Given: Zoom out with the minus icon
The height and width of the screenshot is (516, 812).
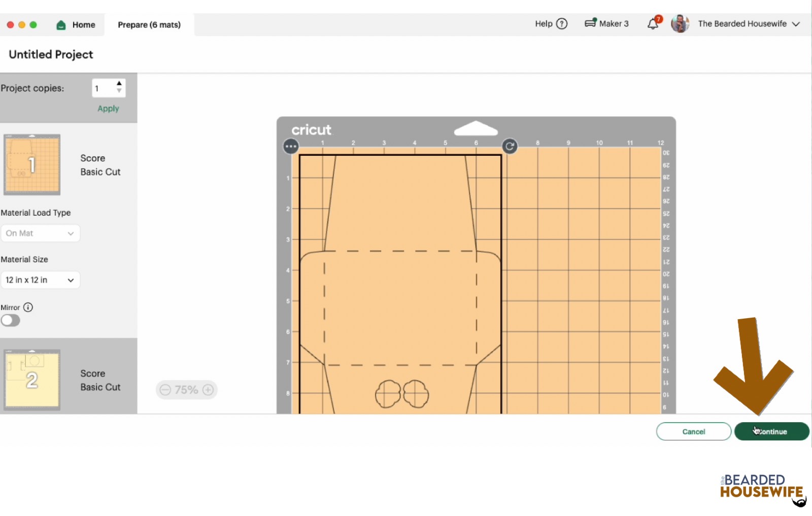Looking at the screenshot, I should 165,390.
